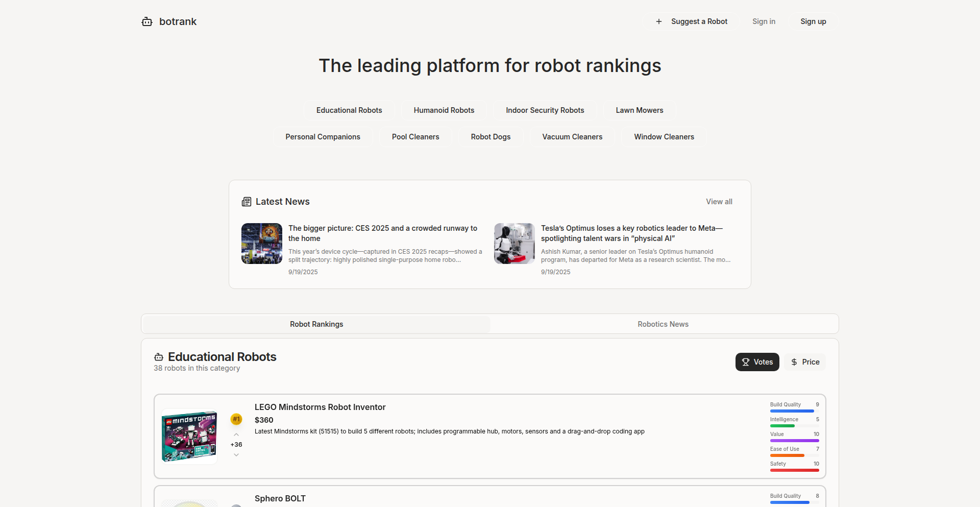Select the Educational Robots category

click(349, 110)
